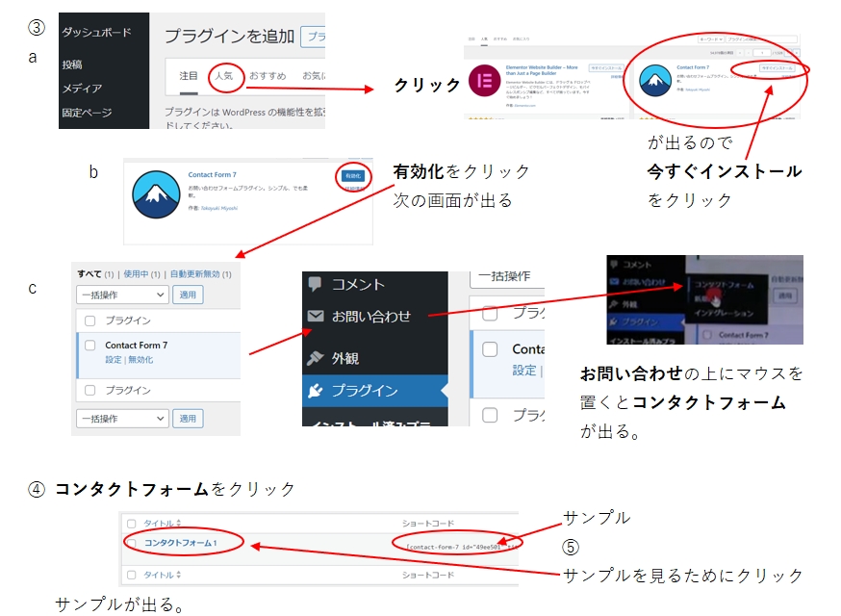This screenshot has height=616, width=841.
Task: Click 今すぐインストール for Contact Form 7
Action: click(x=776, y=68)
